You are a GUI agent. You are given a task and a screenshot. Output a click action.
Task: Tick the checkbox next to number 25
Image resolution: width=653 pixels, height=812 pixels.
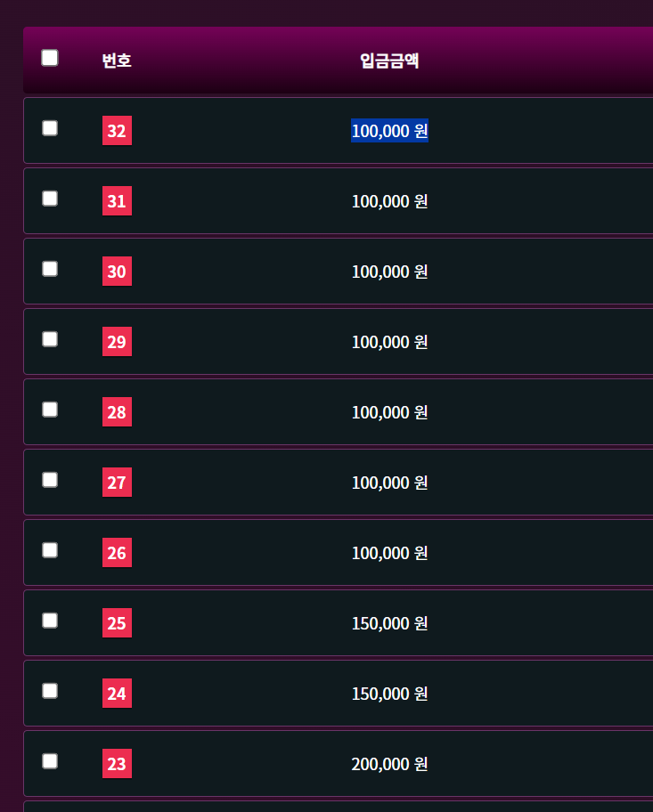[x=50, y=621]
